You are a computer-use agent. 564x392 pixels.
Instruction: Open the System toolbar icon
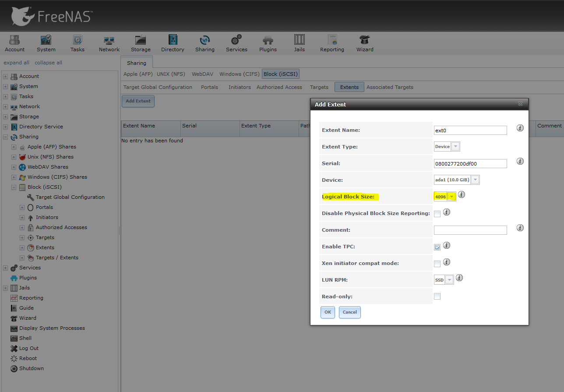point(46,44)
